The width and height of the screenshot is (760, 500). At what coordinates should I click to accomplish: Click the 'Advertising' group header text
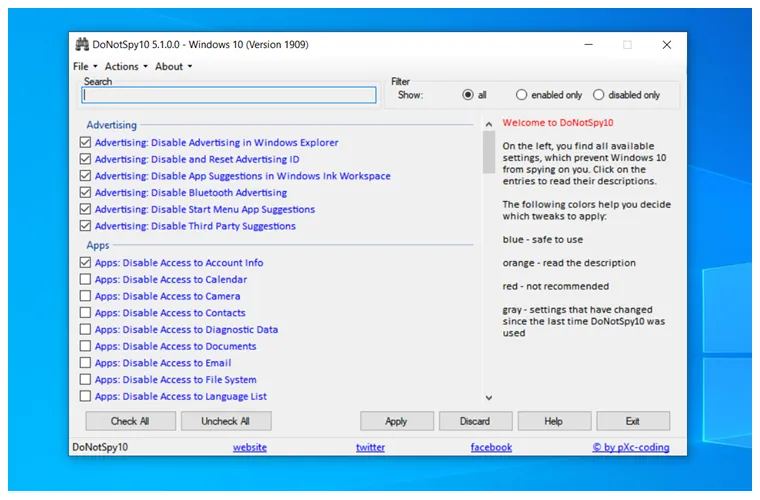111,125
